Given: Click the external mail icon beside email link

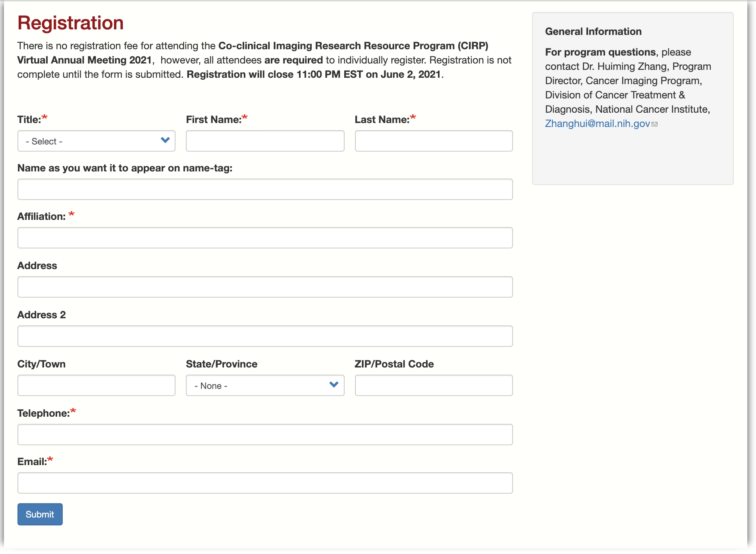Looking at the screenshot, I should click(x=655, y=124).
